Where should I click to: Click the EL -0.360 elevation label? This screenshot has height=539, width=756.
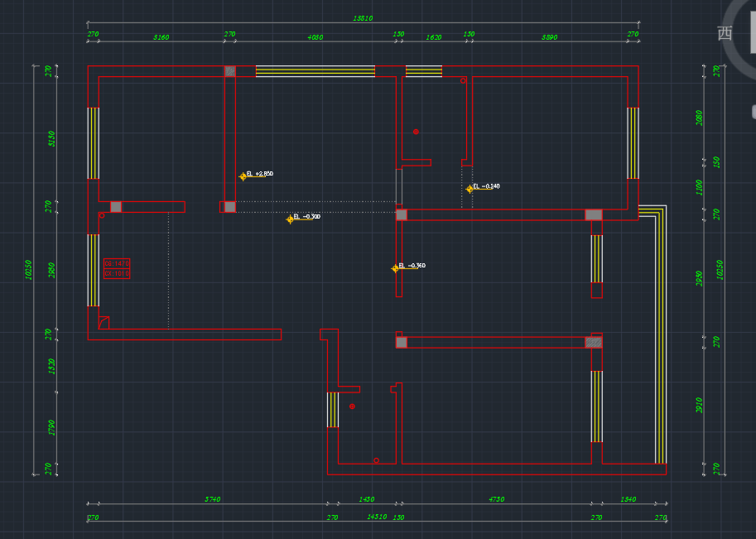pos(412,266)
